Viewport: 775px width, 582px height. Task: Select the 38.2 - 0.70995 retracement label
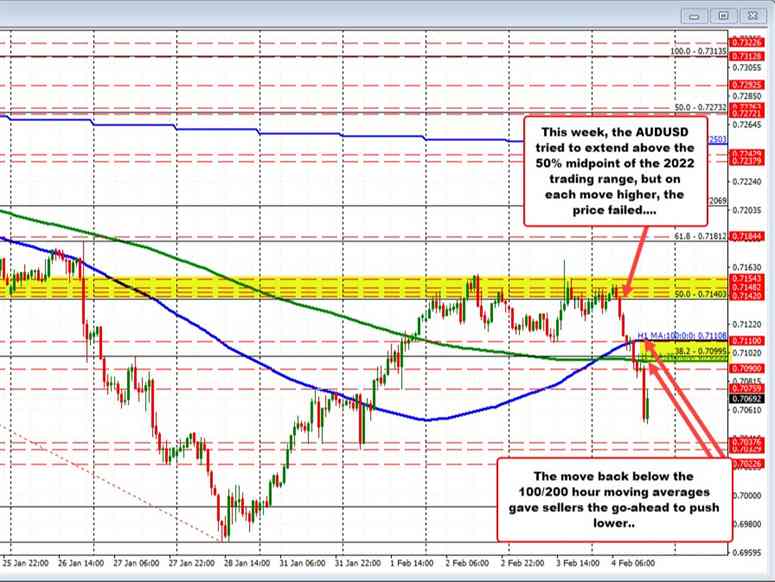(701, 351)
